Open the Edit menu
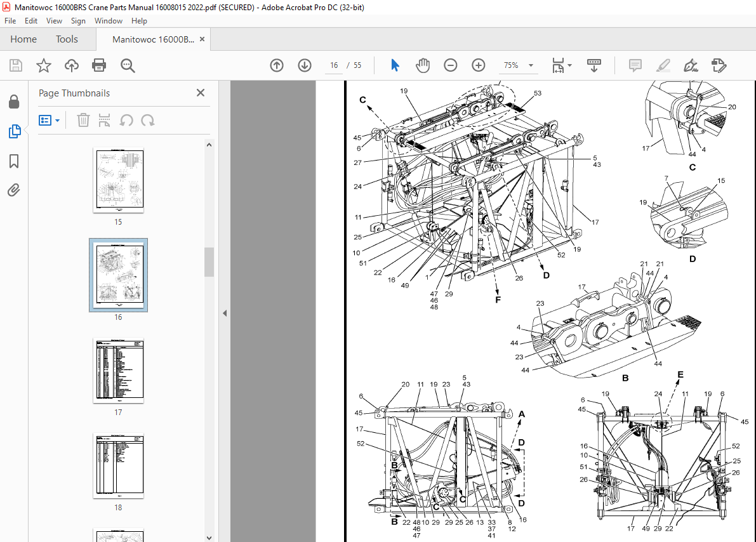 tap(31, 21)
